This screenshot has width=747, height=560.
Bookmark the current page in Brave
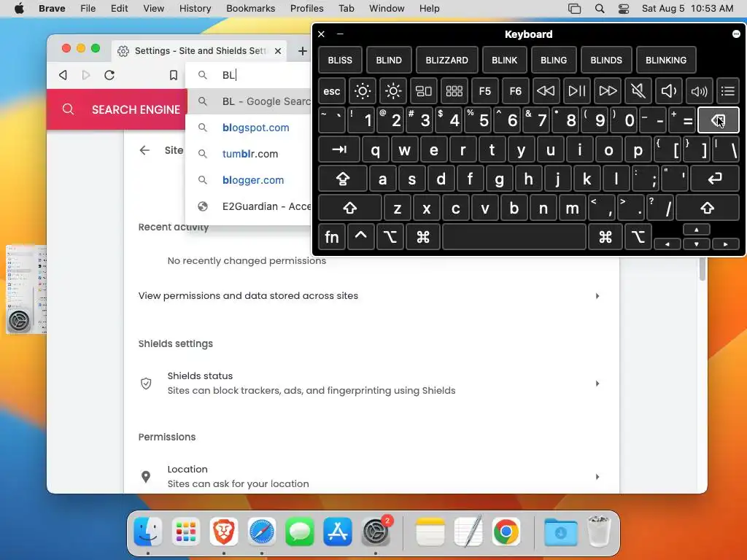(174, 75)
